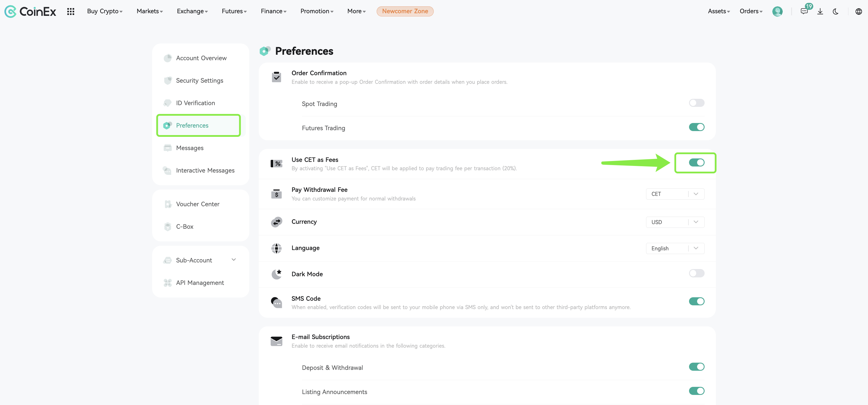Click the Order Confirmation clipboard icon
Screen dimensions: 868x405
276,77
